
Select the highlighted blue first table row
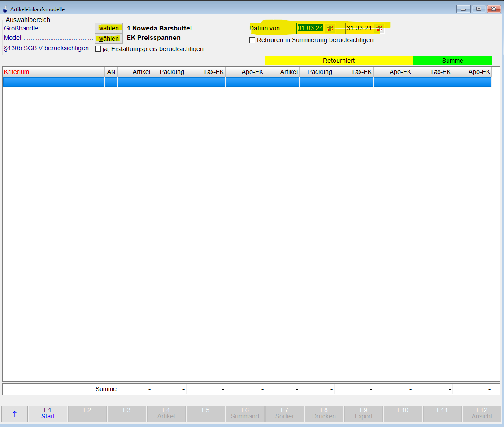[247, 82]
